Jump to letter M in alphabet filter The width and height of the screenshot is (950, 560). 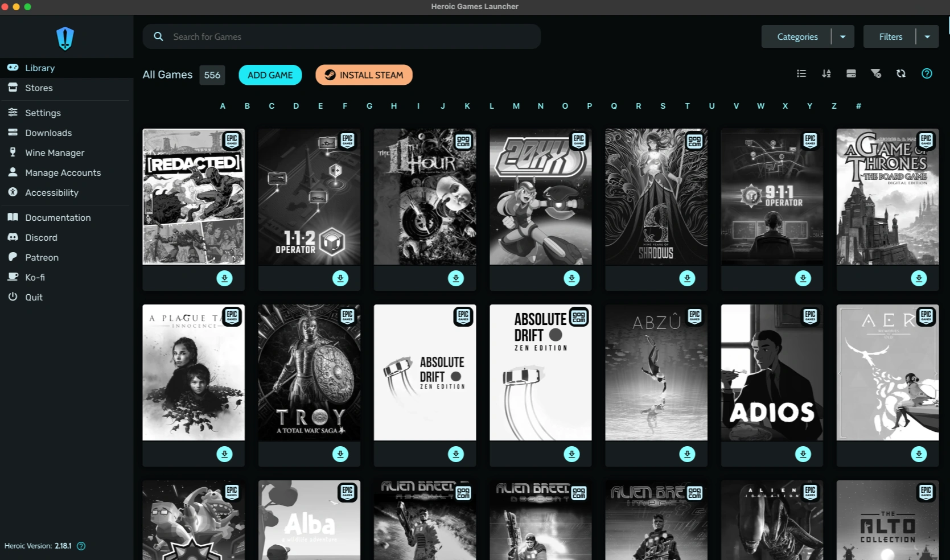pyautogui.click(x=516, y=106)
